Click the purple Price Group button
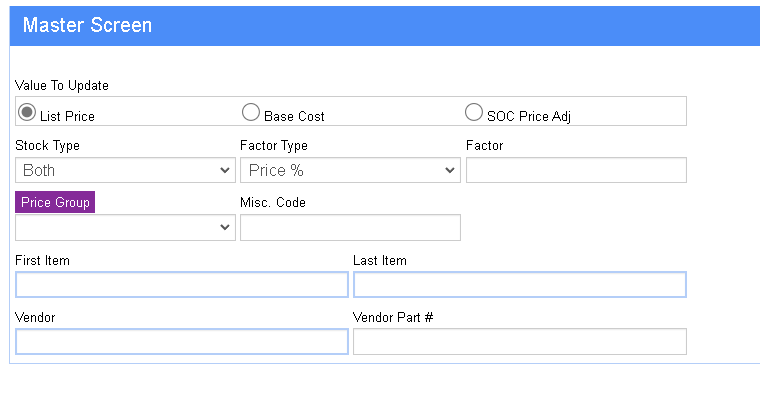The width and height of the screenshot is (760, 409). click(x=55, y=202)
